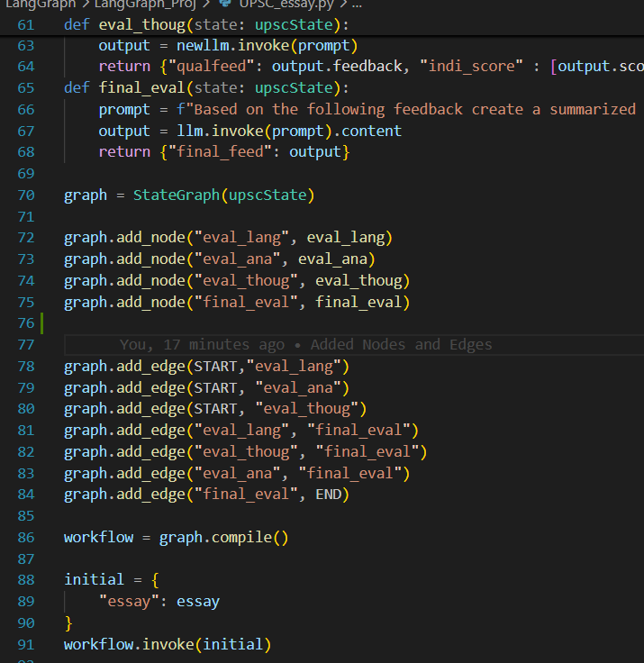Click the "final_eval" string on line 75
The height and width of the screenshot is (663, 644).
[246, 303]
